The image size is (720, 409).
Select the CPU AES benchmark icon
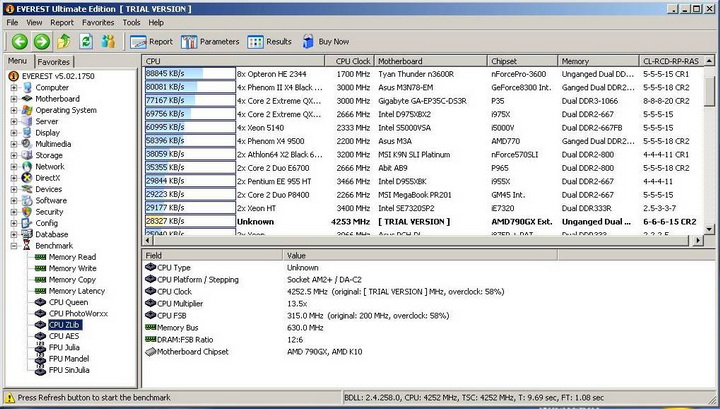(x=40, y=336)
